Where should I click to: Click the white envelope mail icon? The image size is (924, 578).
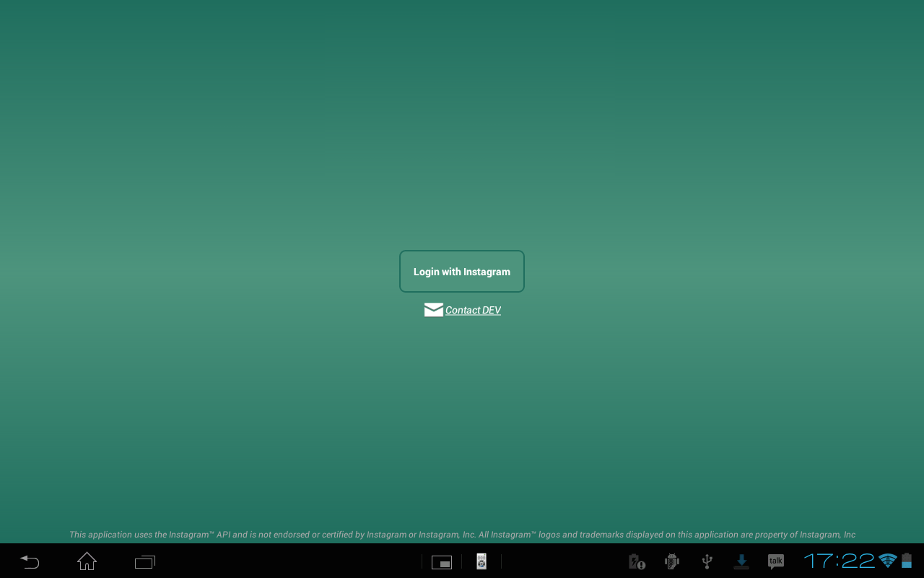click(434, 310)
